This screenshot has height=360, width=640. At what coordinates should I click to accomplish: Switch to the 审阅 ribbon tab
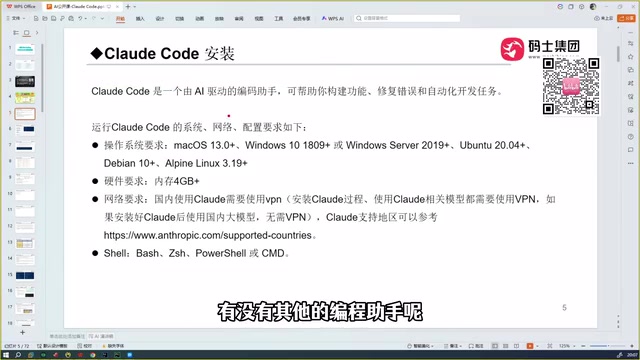[x=239, y=18]
